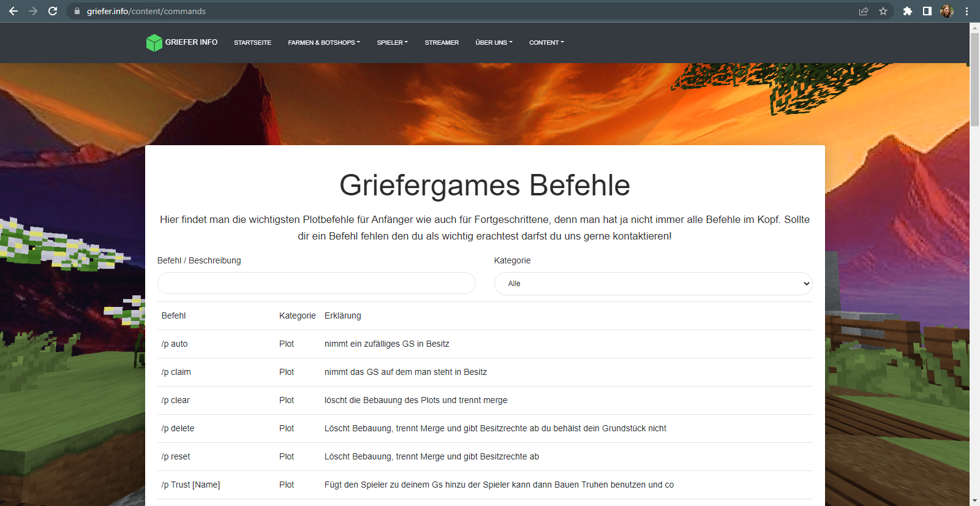Viewport: 980px width, 506px height.
Task: Open the Extensions puzzle icon
Action: [x=908, y=11]
